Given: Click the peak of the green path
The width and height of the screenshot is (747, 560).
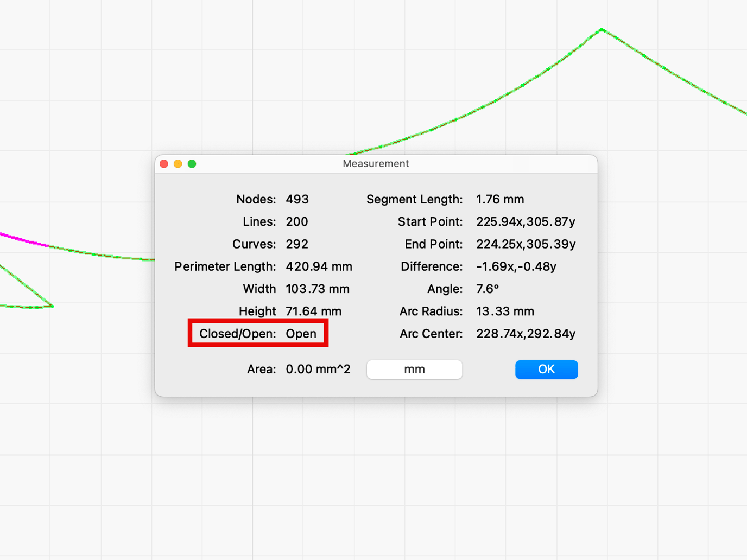Looking at the screenshot, I should [602, 30].
